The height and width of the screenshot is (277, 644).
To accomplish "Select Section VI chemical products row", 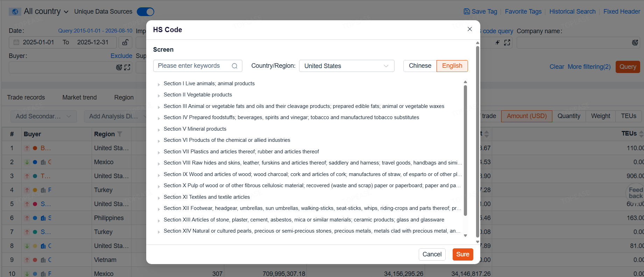I will (227, 140).
